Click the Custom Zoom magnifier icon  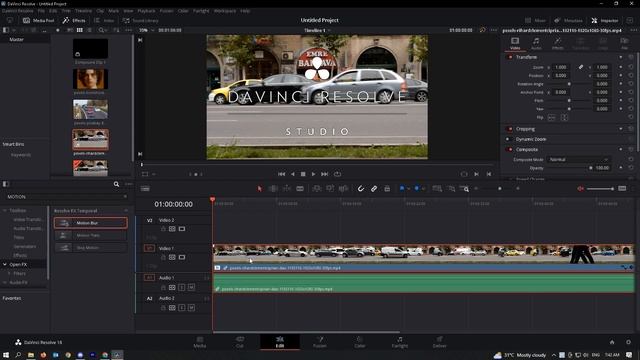(x=464, y=189)
